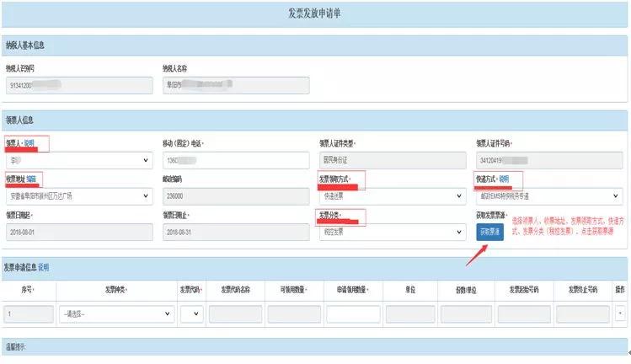631x364 pixels.
Task: Click the 领票人证件类型 field
Action: click(x=393, y=160)
